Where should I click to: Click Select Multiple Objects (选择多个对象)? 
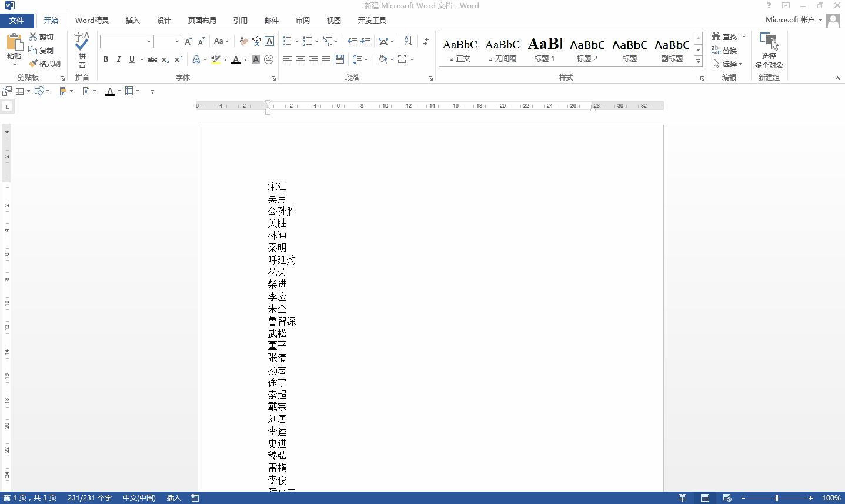click(769, 51)
